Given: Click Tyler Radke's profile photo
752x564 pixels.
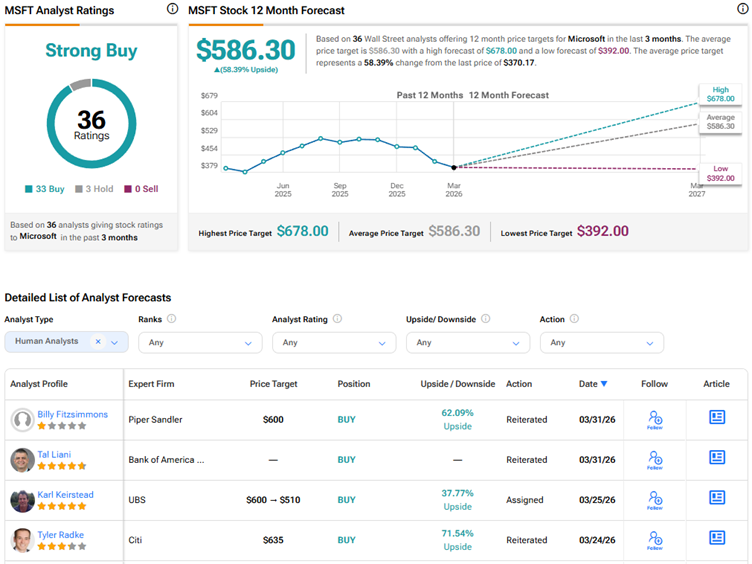Looking at the screenshot, I should click(22, 540).
